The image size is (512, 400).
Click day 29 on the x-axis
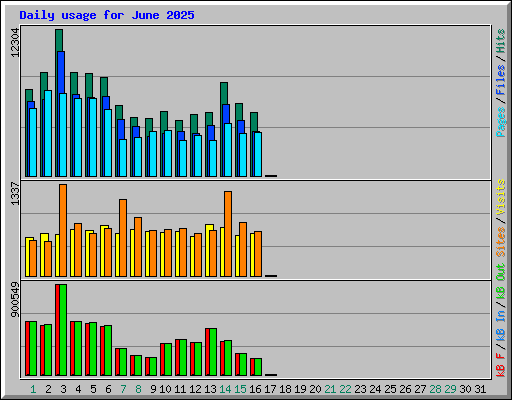pos(450,389)
